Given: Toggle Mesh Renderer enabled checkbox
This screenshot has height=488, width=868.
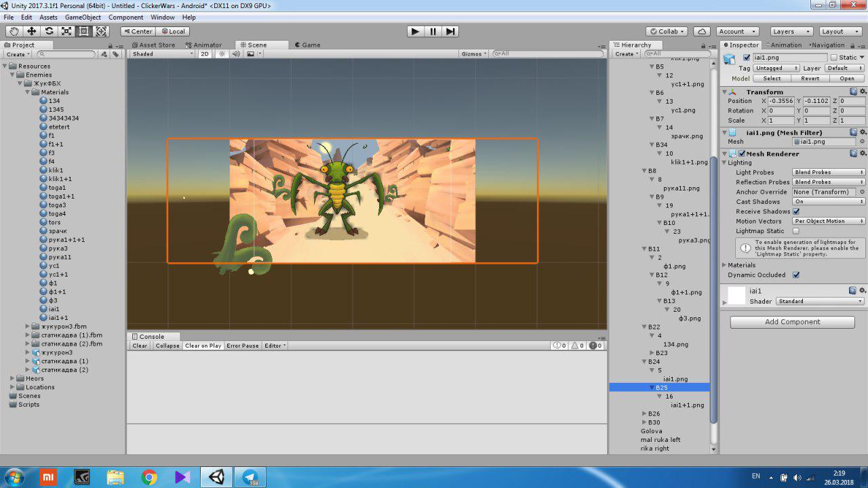Looking at the screenshot, I should tap(742, 154).
